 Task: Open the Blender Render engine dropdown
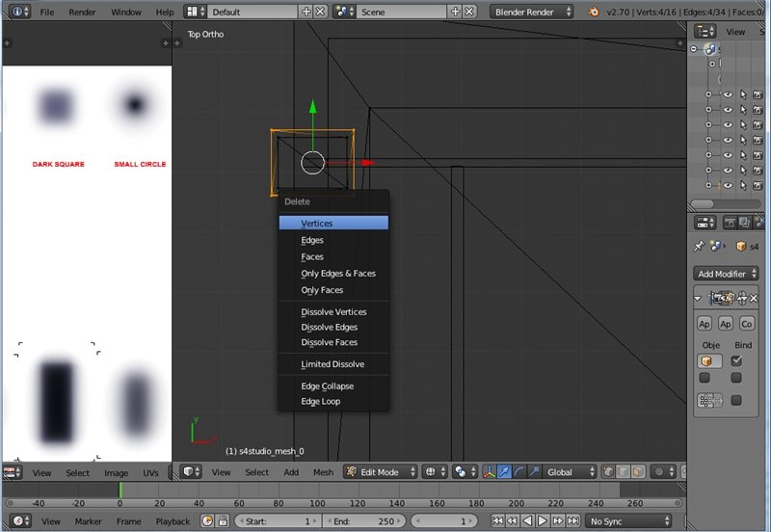pyautogui.click(x=531, y=12)
